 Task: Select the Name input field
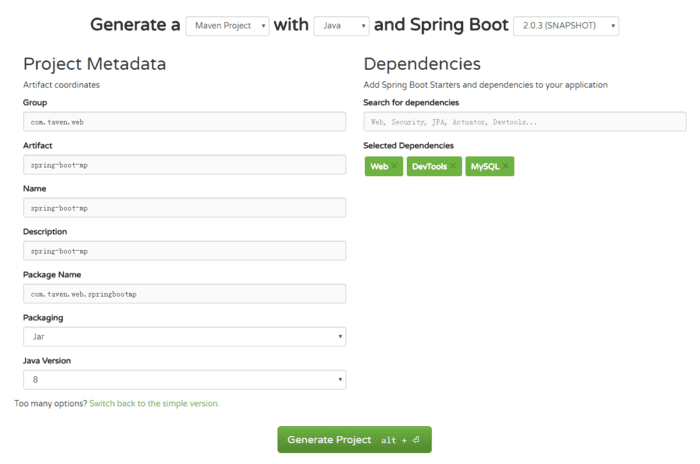point(184,208)
